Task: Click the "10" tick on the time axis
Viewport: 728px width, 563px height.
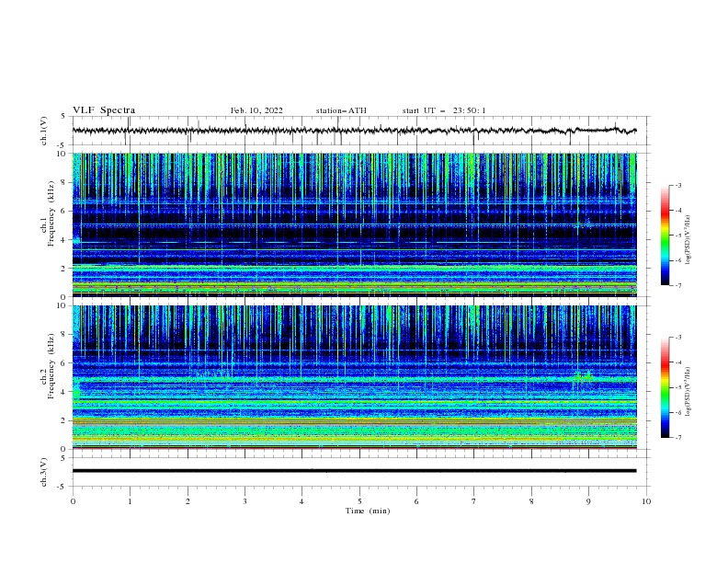Action: [646, 501]
